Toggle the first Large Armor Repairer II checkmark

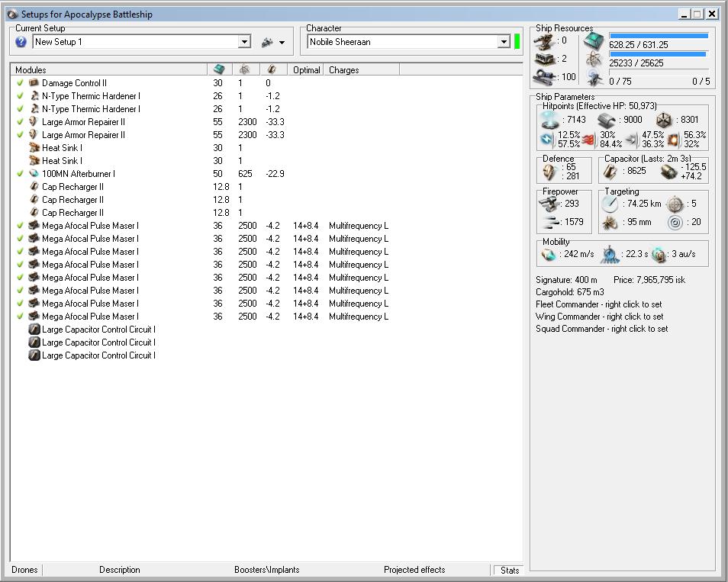tap(20, 121)
